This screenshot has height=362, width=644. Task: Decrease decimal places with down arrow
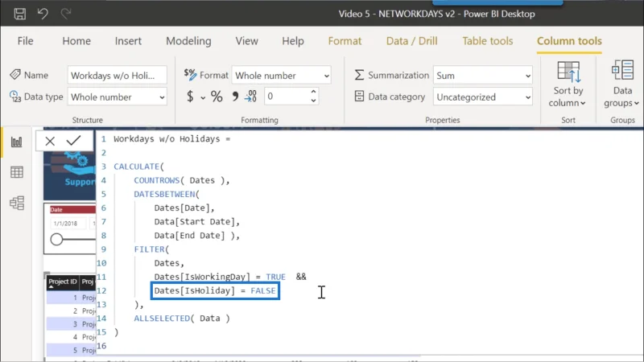313,101
